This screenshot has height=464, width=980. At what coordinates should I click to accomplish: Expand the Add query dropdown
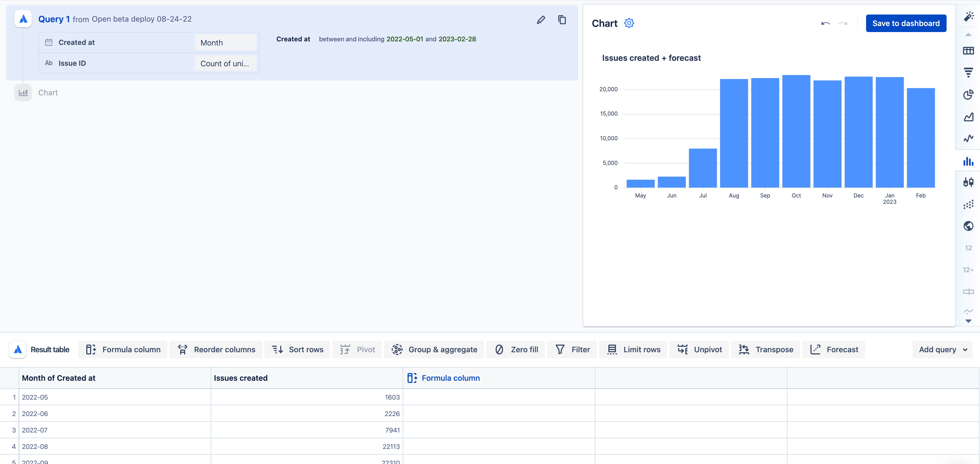[x=942, y=349]
